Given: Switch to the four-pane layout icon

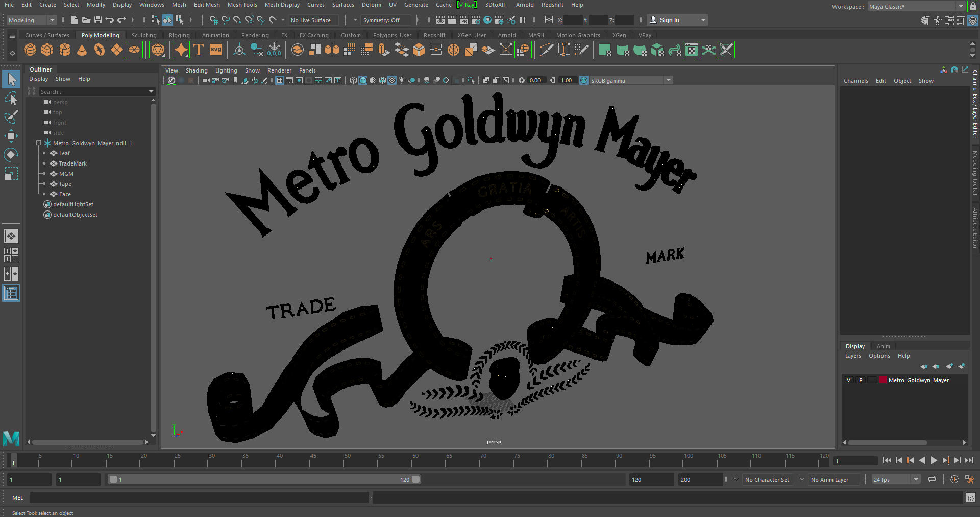Looking at the screenshot, I should pos(11,255).
